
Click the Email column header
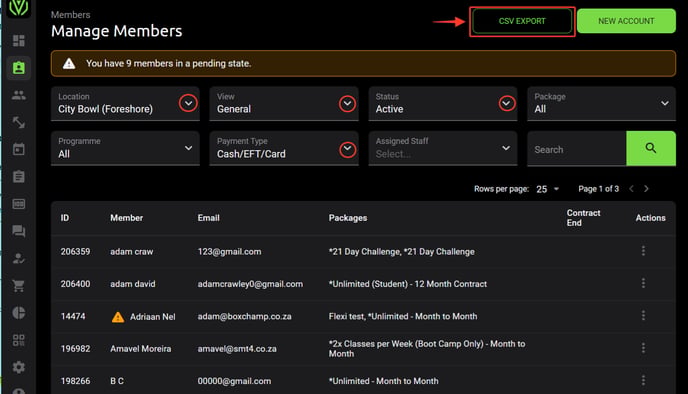pyautogui.click(x=208, y=218)
